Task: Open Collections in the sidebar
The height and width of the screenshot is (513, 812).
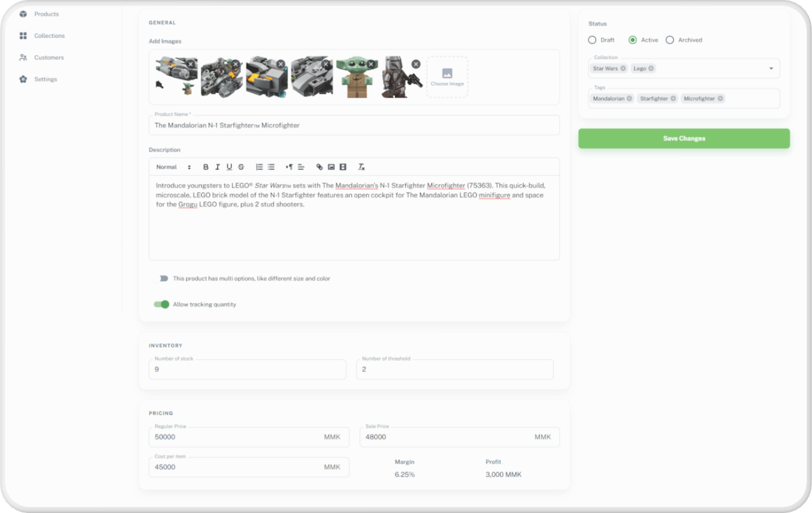Action: 49,35
